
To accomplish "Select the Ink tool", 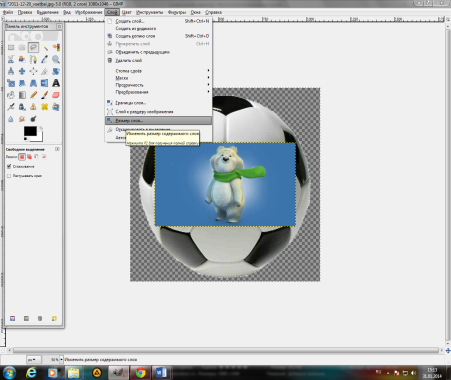I will 22,107.
